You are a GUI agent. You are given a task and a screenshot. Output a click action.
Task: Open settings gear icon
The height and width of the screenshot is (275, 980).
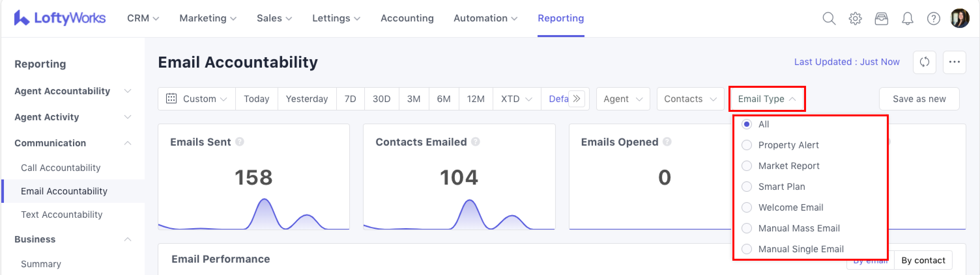pos(855,18)
